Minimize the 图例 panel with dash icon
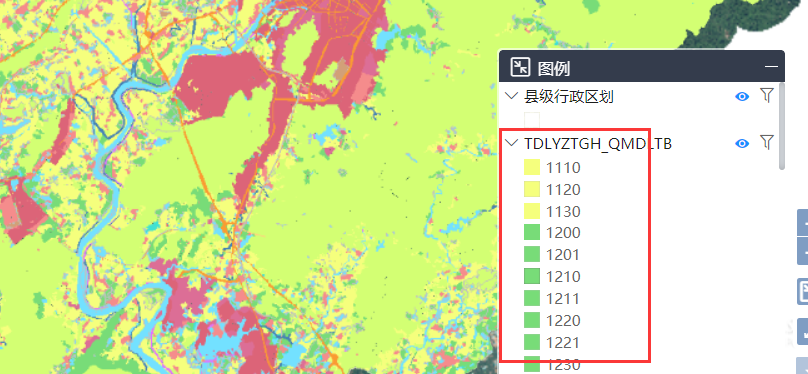The height and width of the screenshot is (374, 808). [771, 67]
